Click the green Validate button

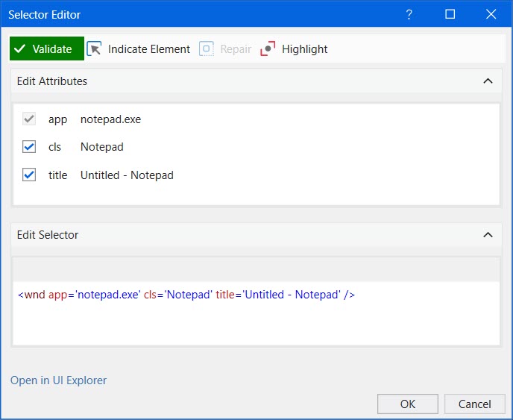click(x=47, y=48)
